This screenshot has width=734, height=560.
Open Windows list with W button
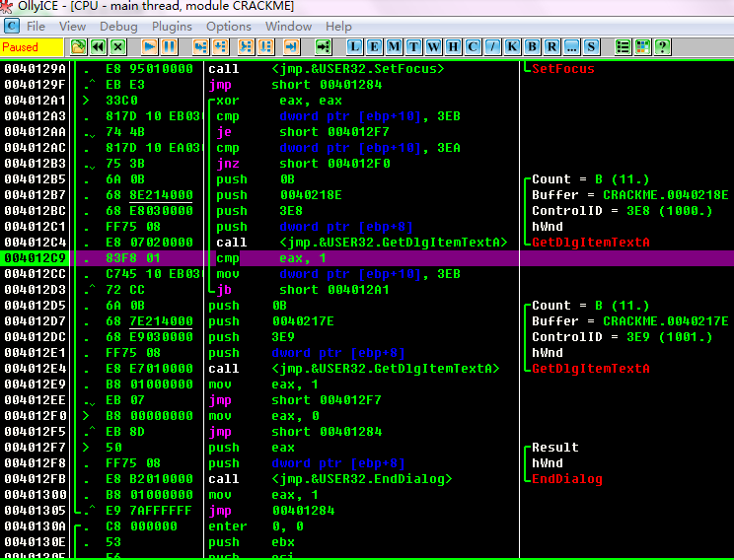point(433,46)
